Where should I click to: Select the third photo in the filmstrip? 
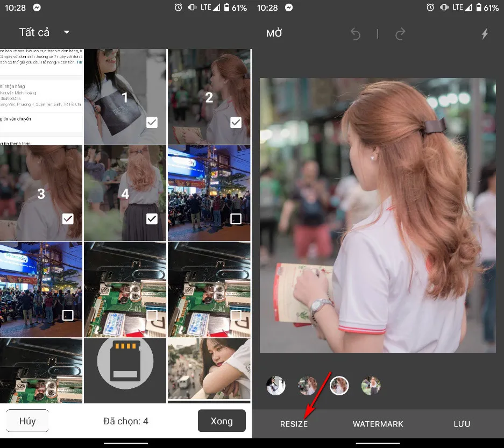[339, 385]
